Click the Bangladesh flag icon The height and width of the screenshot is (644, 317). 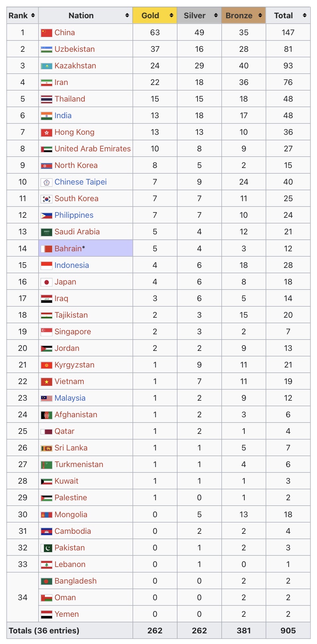[x=46, y=581]
